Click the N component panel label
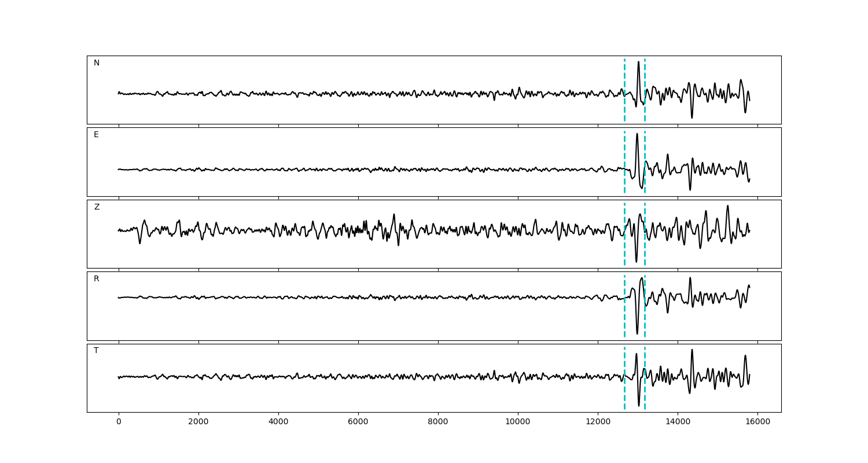The image size is (868, 463). click(x=97, y=63)
